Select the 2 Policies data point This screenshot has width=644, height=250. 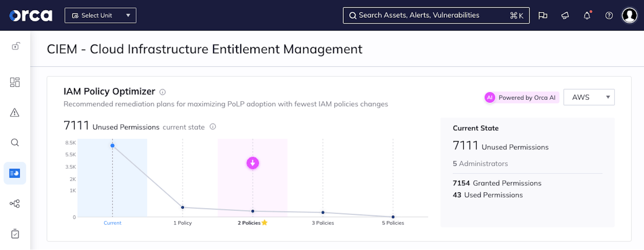253,211
